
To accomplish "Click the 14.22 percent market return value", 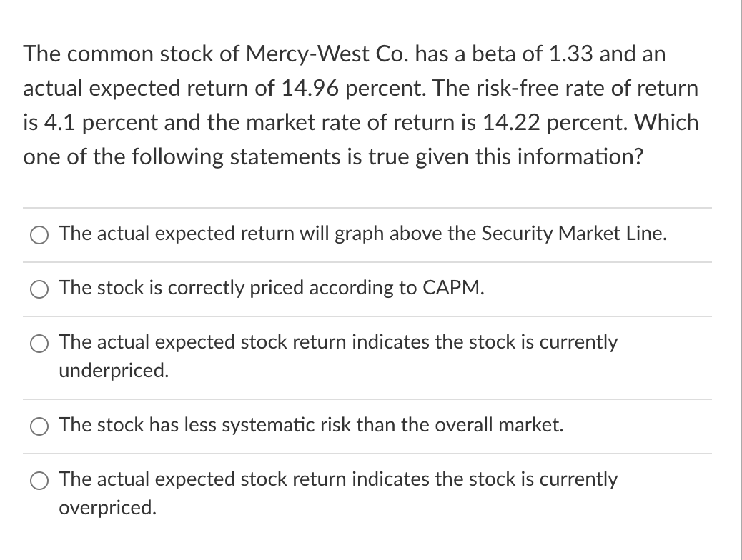I will point(555,123).
